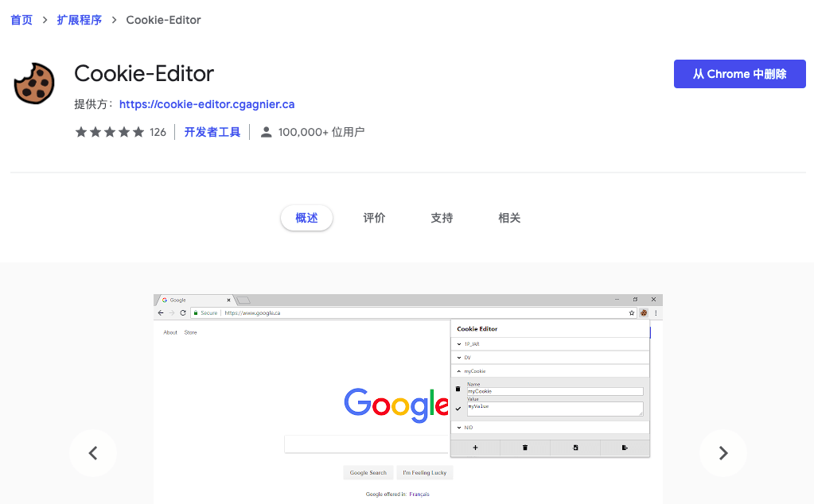Click the five-star rating icons
Screen dimensions: 814x504
110,132
